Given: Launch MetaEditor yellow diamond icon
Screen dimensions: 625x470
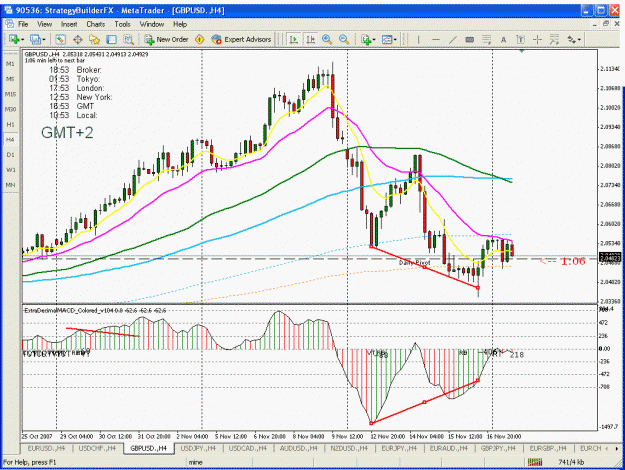Looking at the screenshot, I should coord(200,39).
